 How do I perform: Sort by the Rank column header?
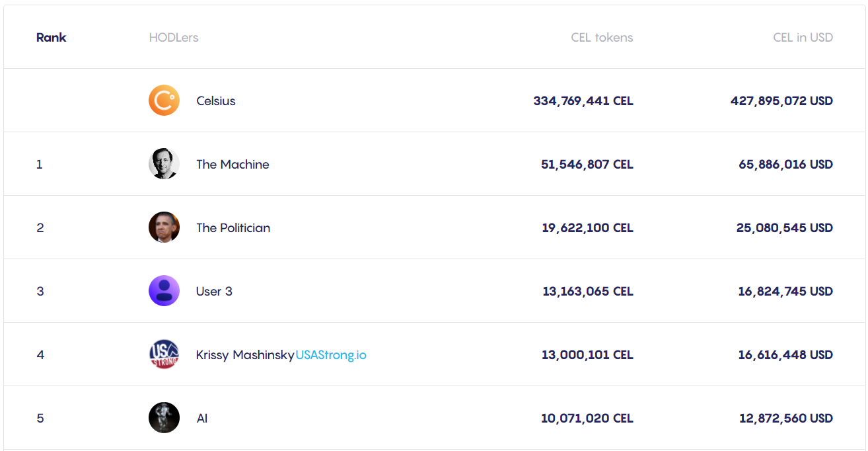52,37
